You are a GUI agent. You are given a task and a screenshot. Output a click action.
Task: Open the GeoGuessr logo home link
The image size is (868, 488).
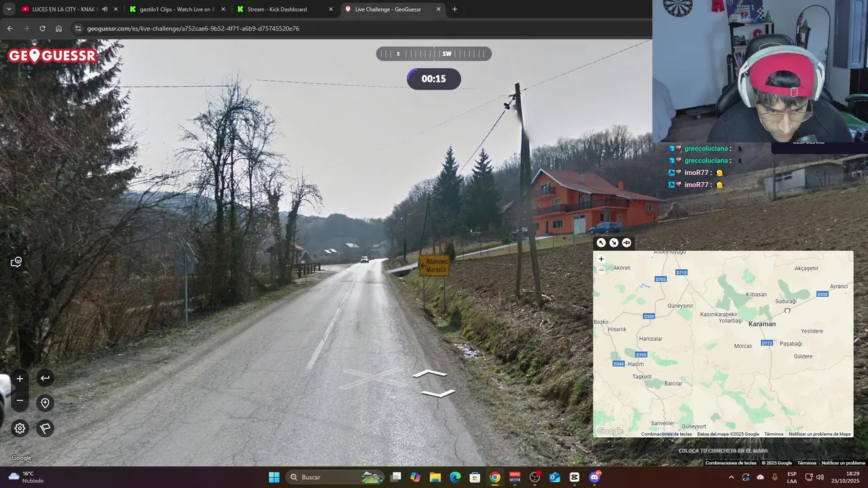point(52,56)
